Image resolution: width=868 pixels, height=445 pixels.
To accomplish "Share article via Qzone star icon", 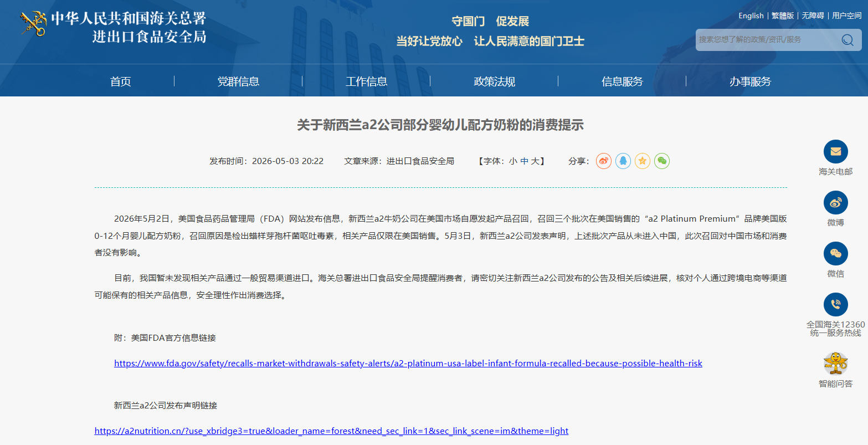I will click(643, 161).
